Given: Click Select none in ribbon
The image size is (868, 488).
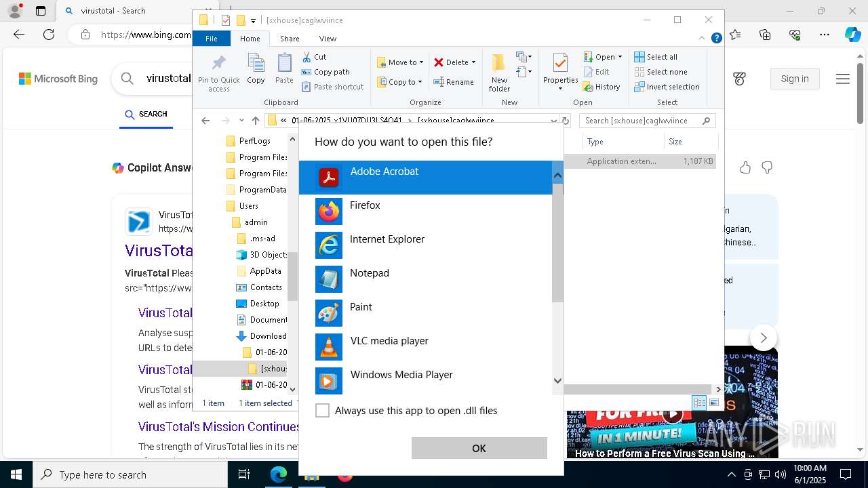Looking at the screenshot, I should click(x=660, y=72).
